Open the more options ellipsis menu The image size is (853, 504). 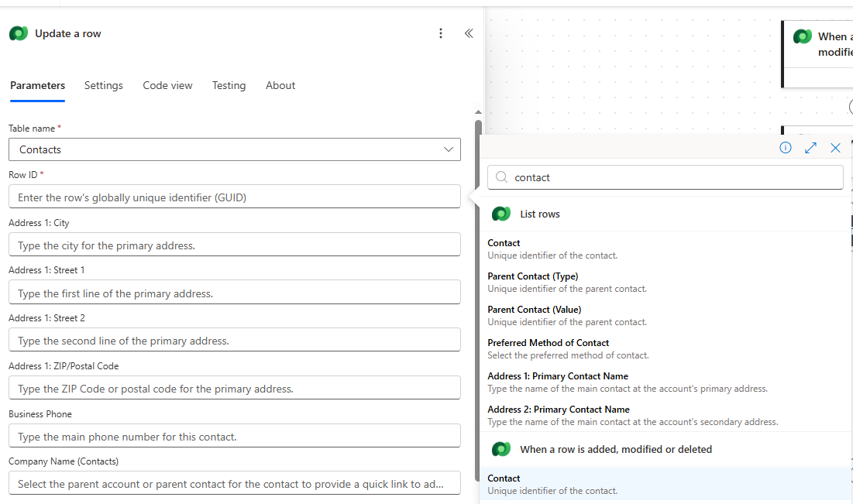(441, 33)
